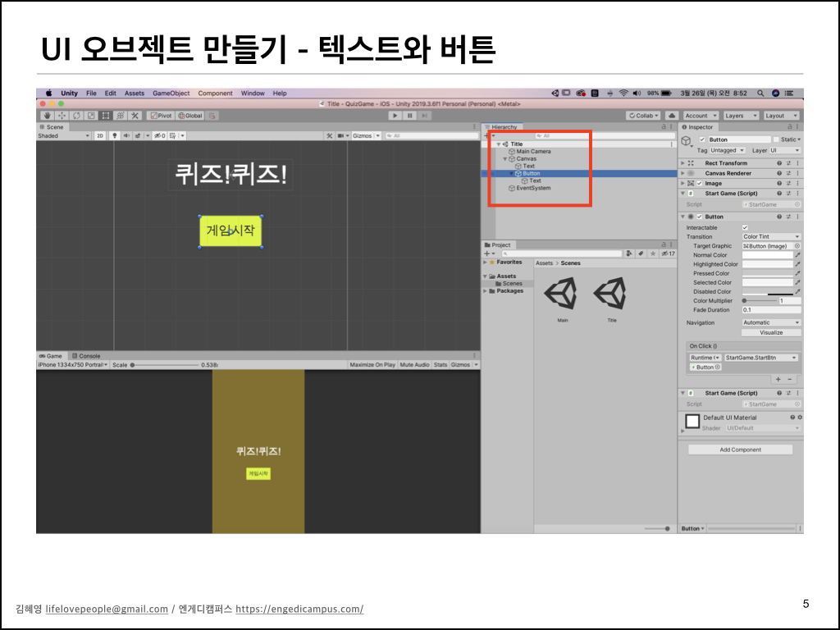This screenshot has width=840, height=630.
Task: Uncheck the Button object active checkbox
Action: tap(702, 139)
